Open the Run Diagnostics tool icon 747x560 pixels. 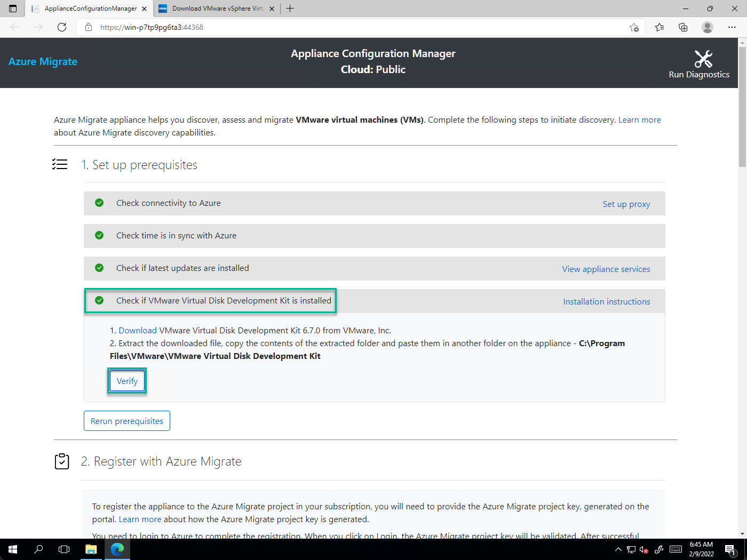(703, 59)
